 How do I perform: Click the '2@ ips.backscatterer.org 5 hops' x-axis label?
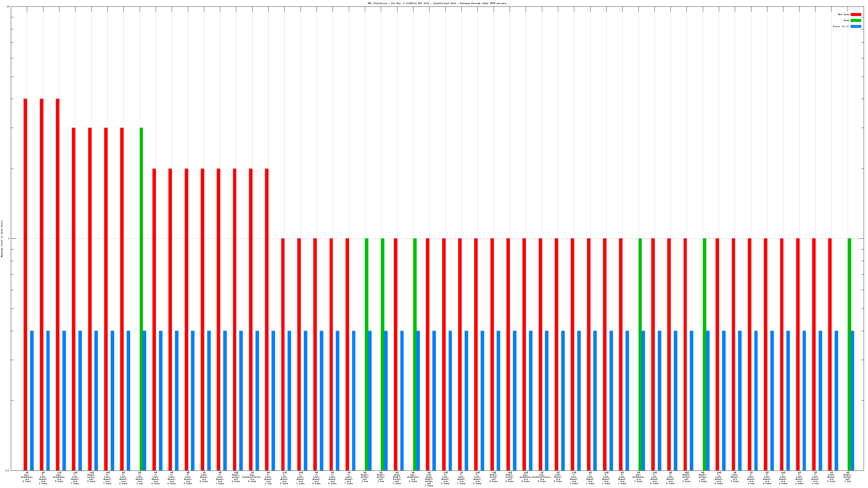click(541, 477)
